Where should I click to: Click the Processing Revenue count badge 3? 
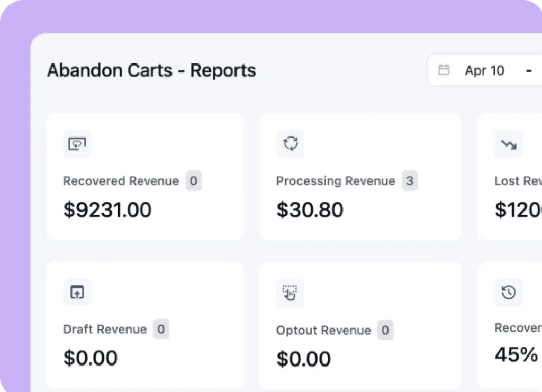pyautogui.click(x=410, y=180)
